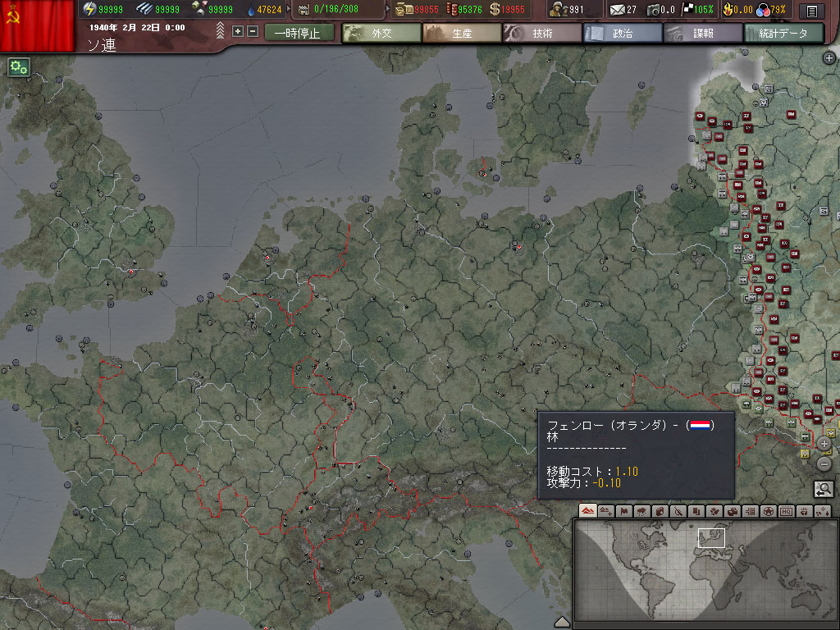Select the star circle map mode icon
840x630 pixels.
click(x=768, y=511)
